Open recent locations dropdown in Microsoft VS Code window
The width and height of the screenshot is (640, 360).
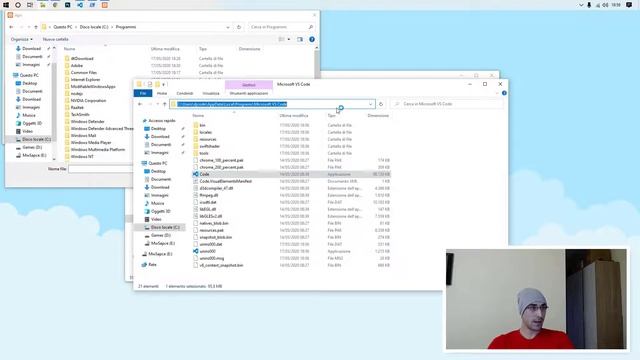pyautogui.click(x=158, y=104)
